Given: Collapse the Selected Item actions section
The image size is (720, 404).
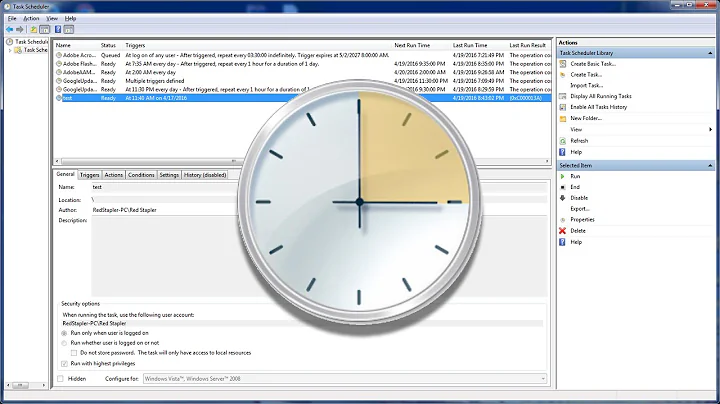Looking at the screenshot, I should click(x=710, y=165).
